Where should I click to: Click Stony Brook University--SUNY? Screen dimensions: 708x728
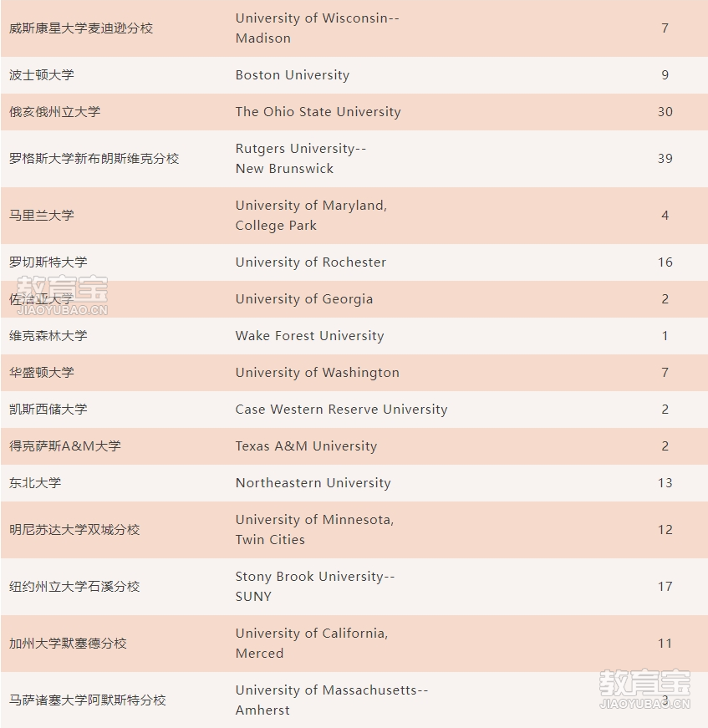[x=315, y=586]
